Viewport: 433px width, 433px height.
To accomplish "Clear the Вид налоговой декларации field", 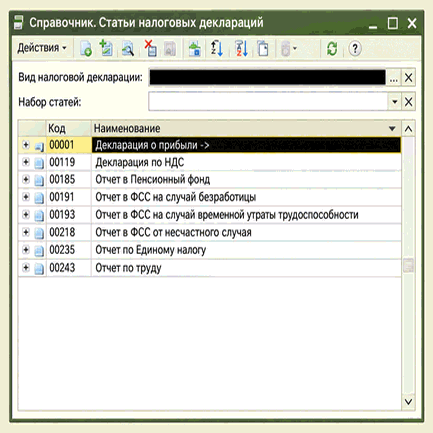I will tap(409, 78).
